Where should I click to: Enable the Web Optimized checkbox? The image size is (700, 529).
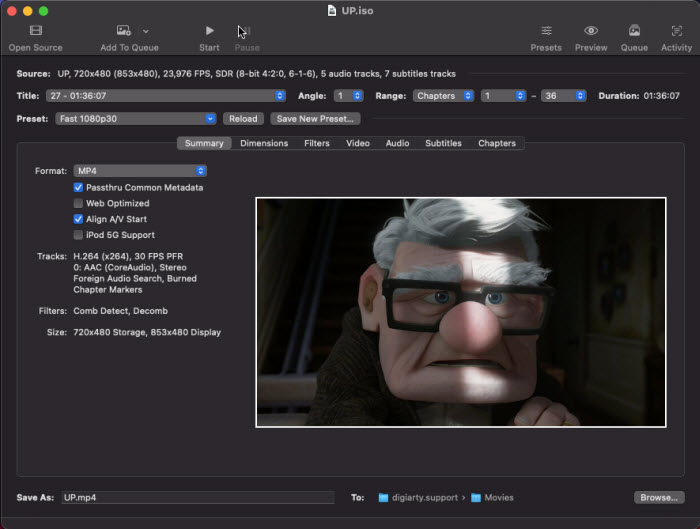78,203
